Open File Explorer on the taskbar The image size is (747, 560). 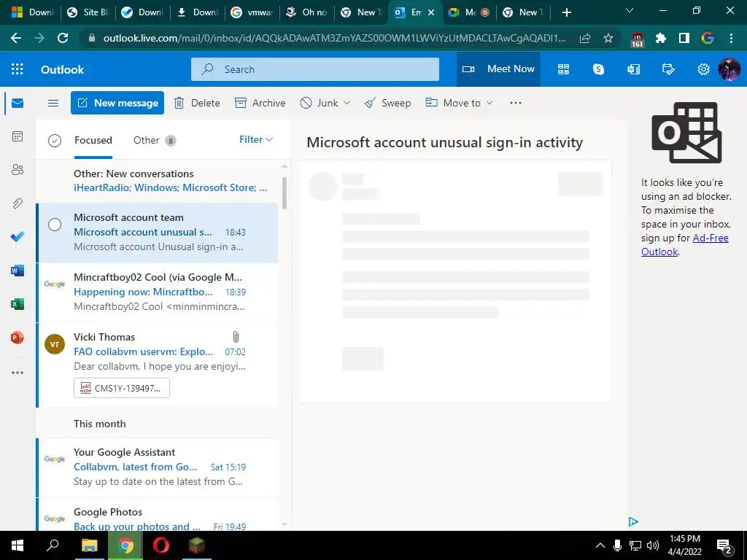click(89, 545)
